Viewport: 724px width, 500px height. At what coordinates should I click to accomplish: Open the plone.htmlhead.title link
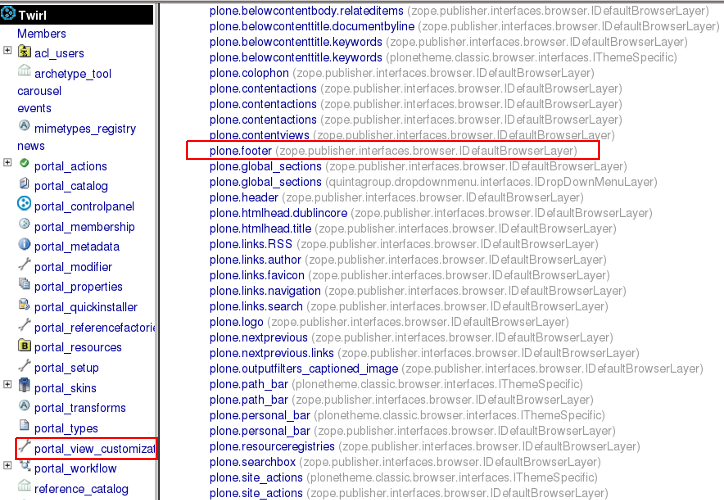(x=260, y=229)
